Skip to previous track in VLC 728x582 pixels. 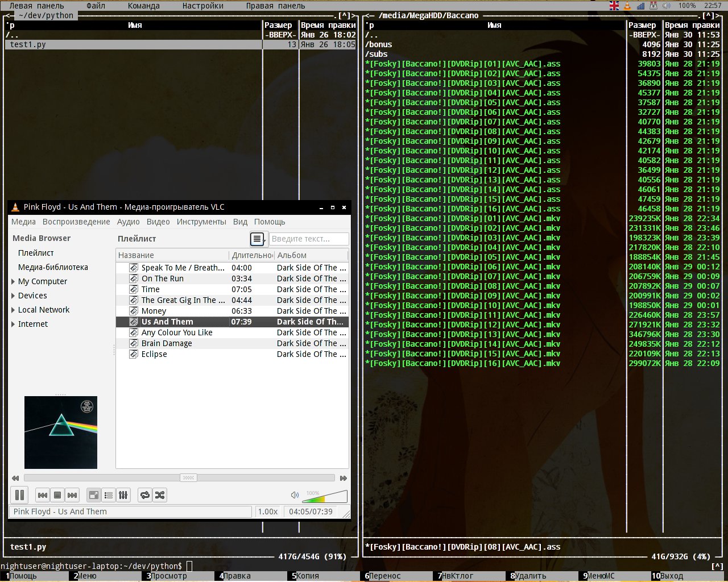(43, 495)
